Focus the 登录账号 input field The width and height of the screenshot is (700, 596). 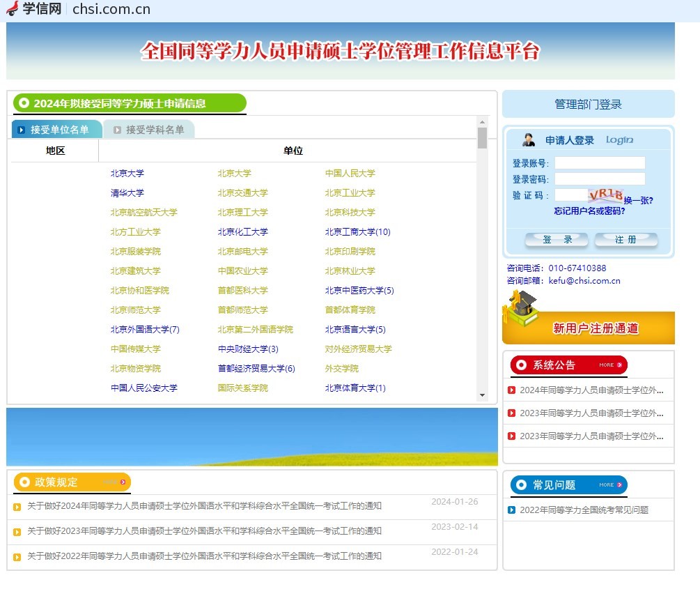tap(600, 162)
